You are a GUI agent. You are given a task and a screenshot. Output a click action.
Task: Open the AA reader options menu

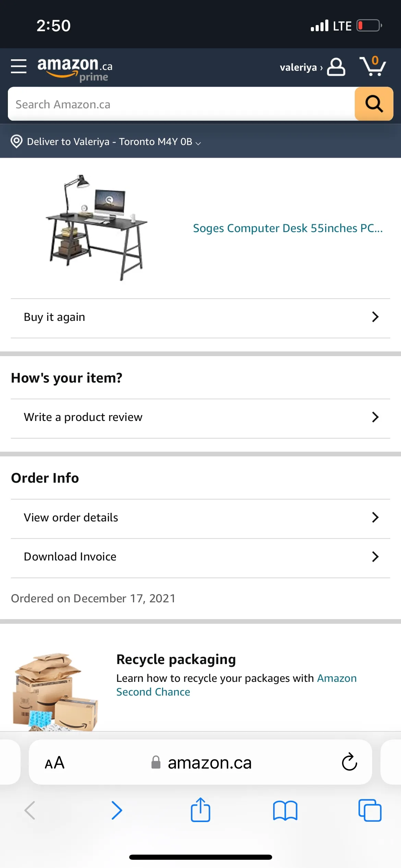54,763
